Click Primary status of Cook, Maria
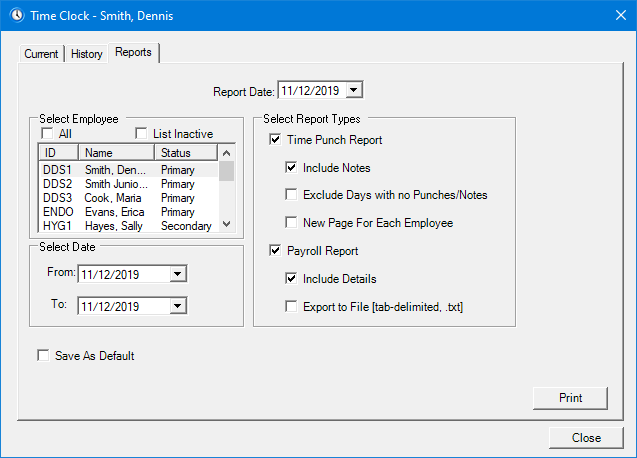The height and width of the screenshot is (458, 637). coord(178,198)
